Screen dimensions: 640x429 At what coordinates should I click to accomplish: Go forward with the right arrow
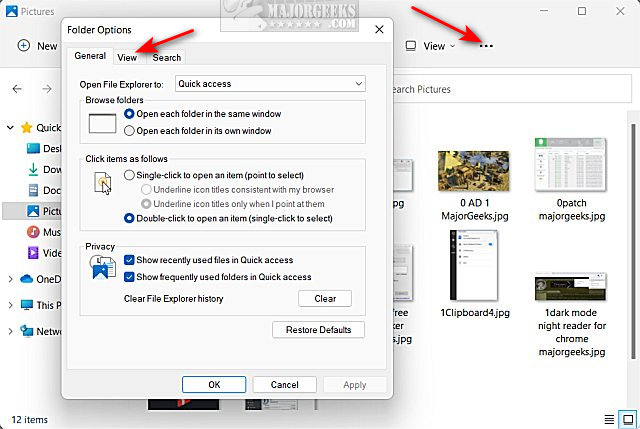(x=47, y=89)
